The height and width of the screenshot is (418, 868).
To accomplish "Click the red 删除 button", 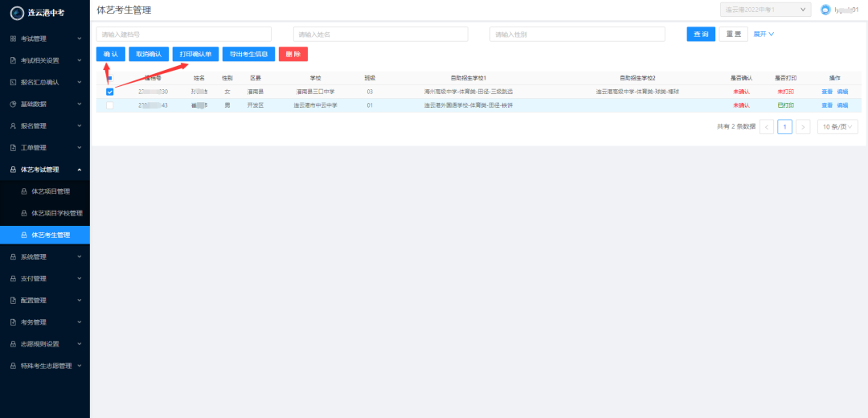I will pyautogui.click(x=293, y=54).
